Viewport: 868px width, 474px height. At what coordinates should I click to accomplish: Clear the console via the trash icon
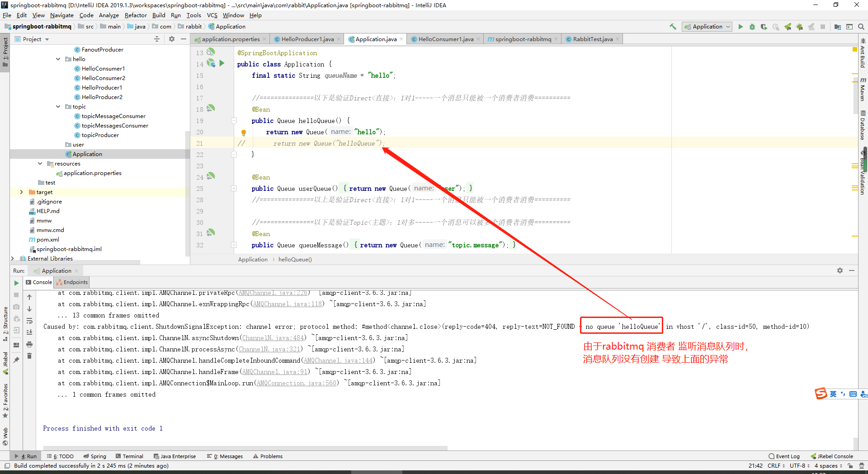29,355
